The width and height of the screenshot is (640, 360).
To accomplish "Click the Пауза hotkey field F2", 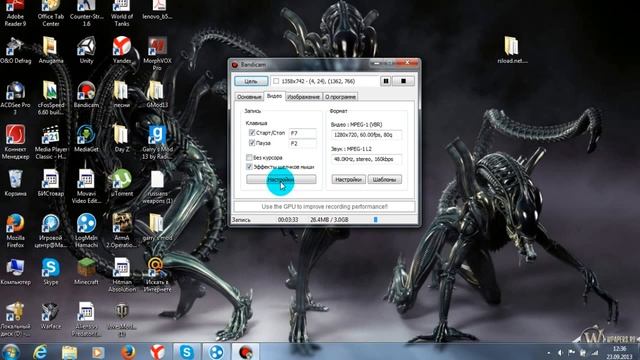I will point(302,143).
